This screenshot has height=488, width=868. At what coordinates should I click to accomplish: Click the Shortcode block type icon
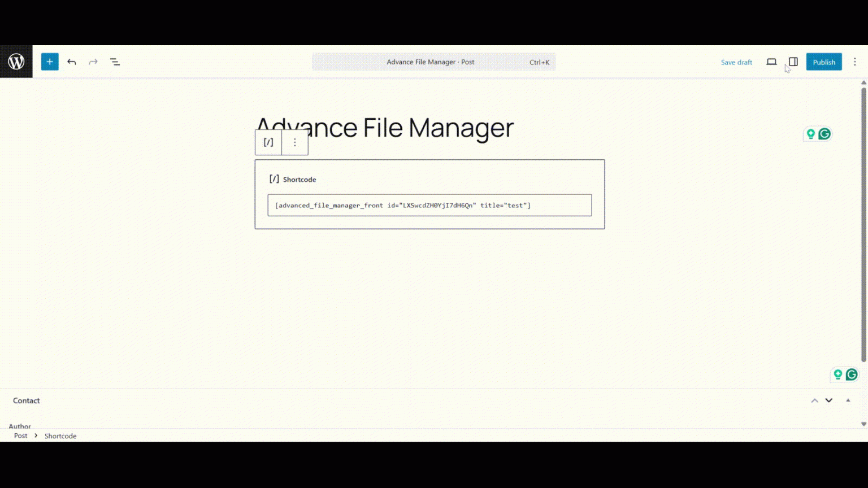coord(268,142)
